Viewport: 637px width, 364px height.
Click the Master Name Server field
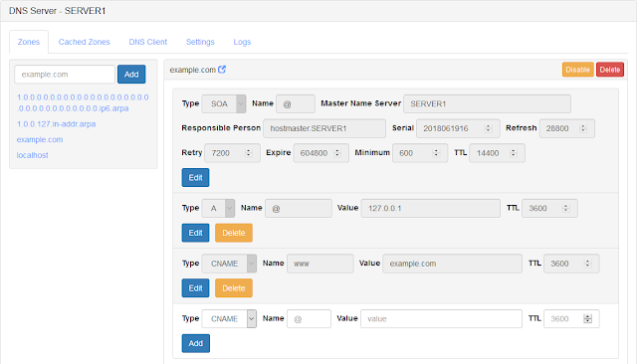(x=487, y=103)
